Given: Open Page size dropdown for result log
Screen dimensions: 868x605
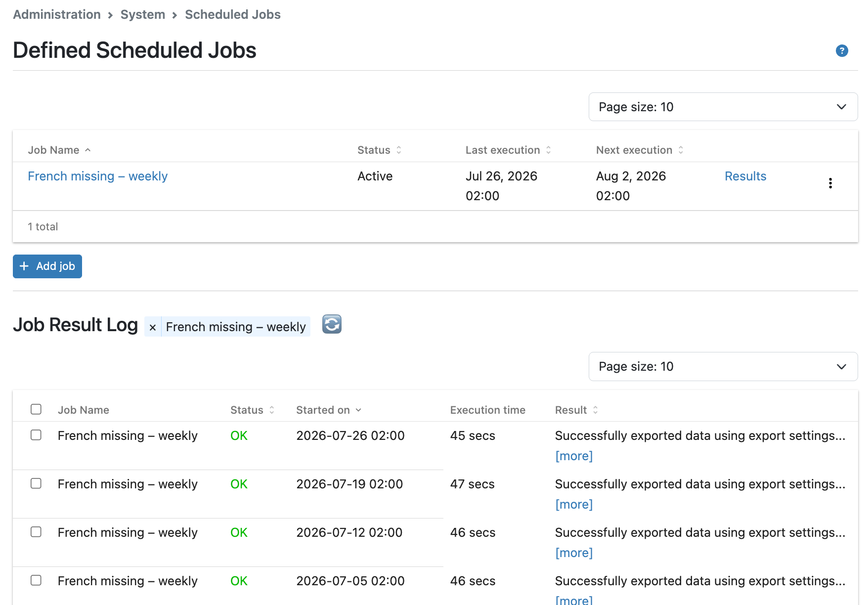Looking at the screenshot, I should (723, 366).
